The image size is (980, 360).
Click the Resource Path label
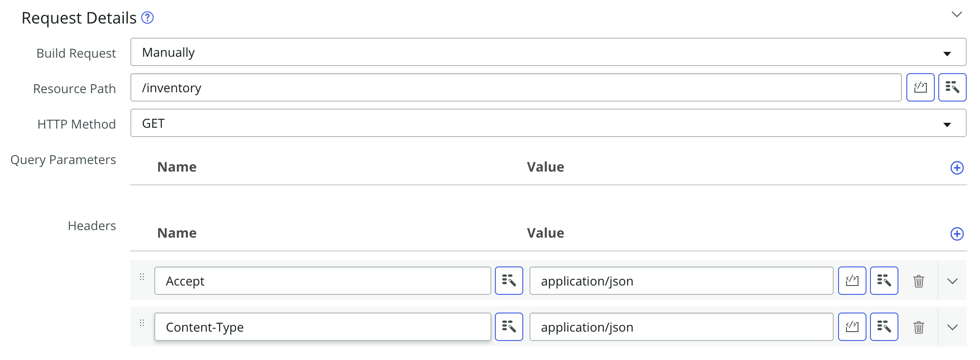point(74,89)
